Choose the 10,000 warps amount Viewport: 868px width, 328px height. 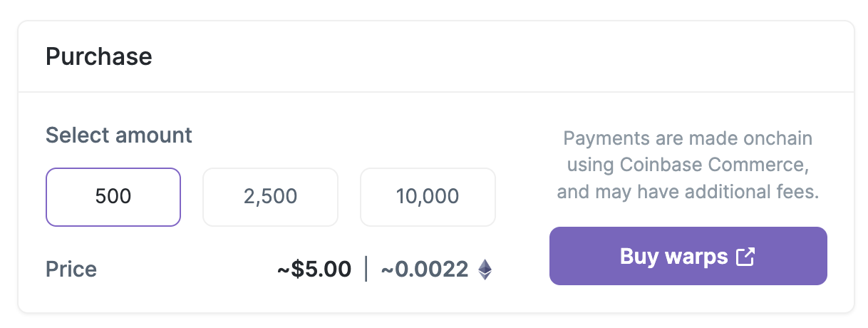pyautogui.click(x=428, y=197)
